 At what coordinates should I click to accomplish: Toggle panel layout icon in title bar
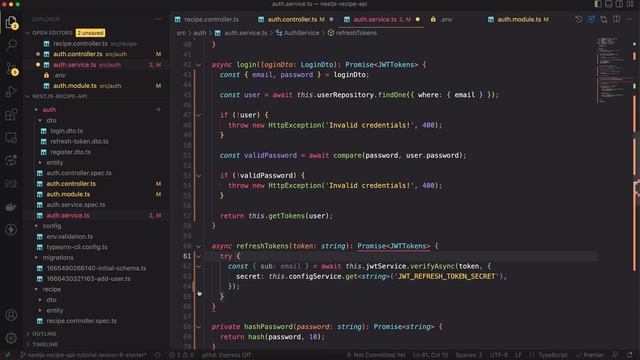609,4
